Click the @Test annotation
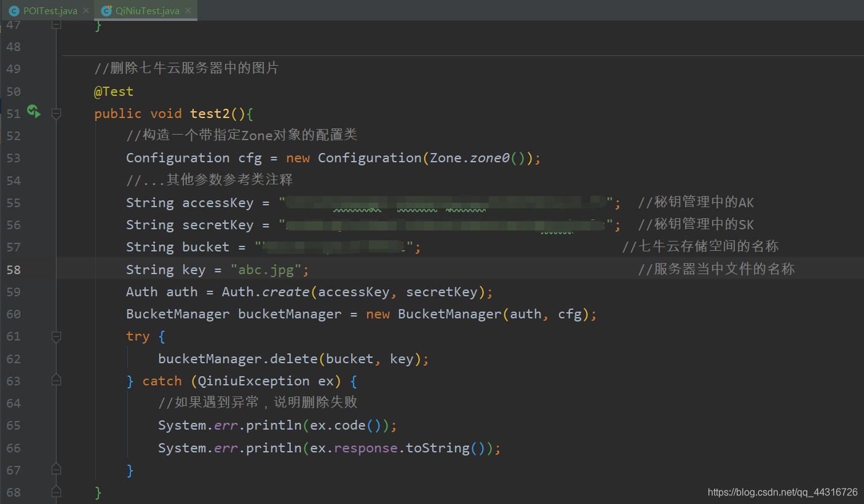The image size is (864, 504). click(114, 92)
